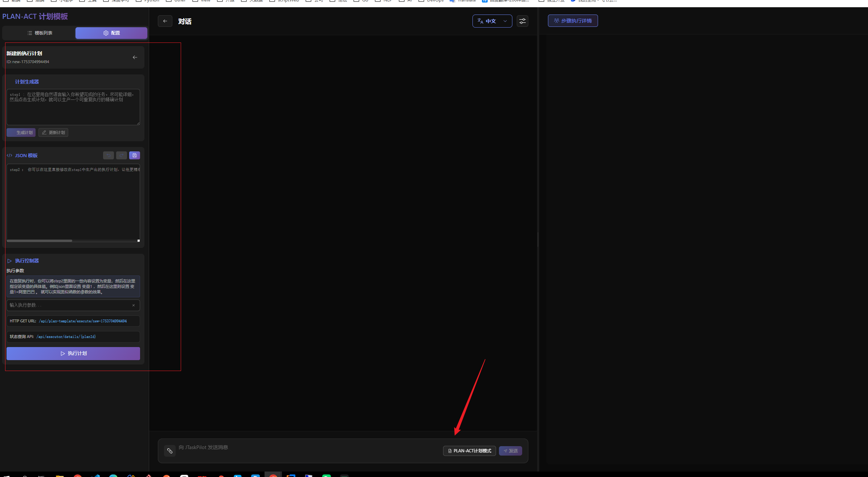Click the JSON editor horizontal scrollbar
The width and height of the screenshot is (868, 477).
click(39, 241)
